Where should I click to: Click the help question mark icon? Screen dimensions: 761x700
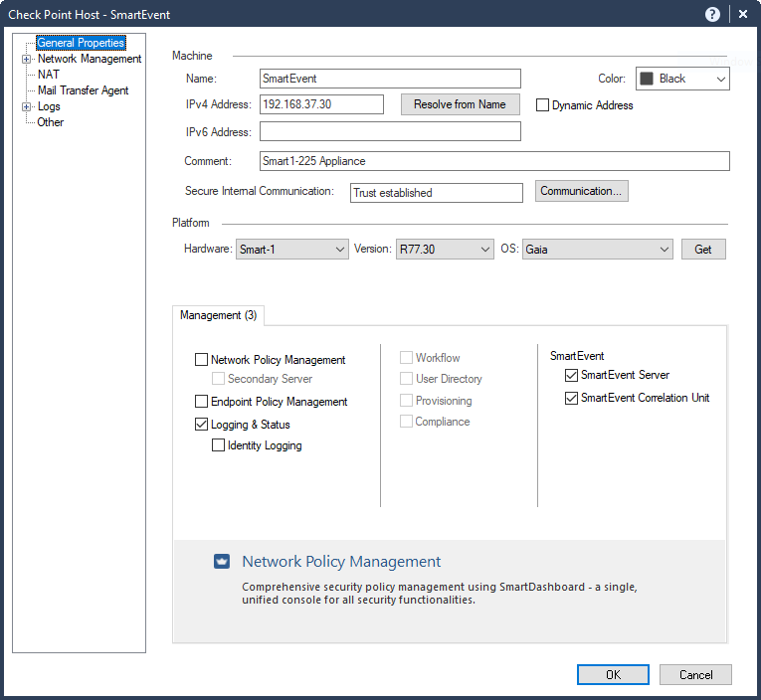tap(712, 14)
